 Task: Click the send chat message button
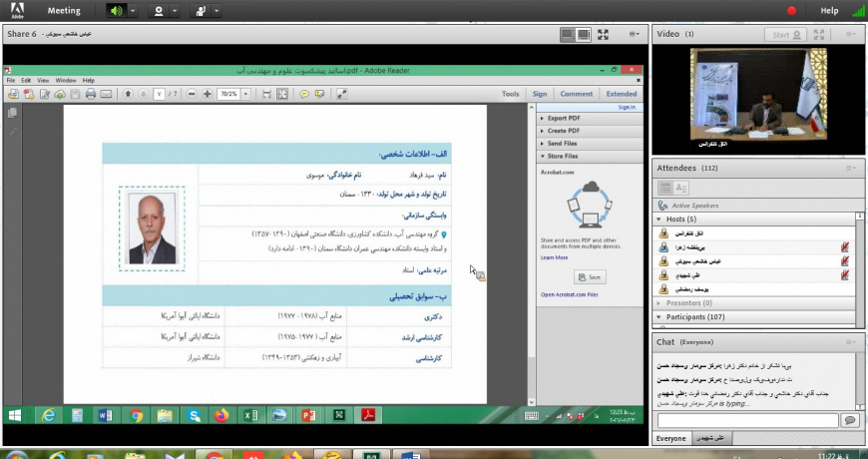(850, 421)
